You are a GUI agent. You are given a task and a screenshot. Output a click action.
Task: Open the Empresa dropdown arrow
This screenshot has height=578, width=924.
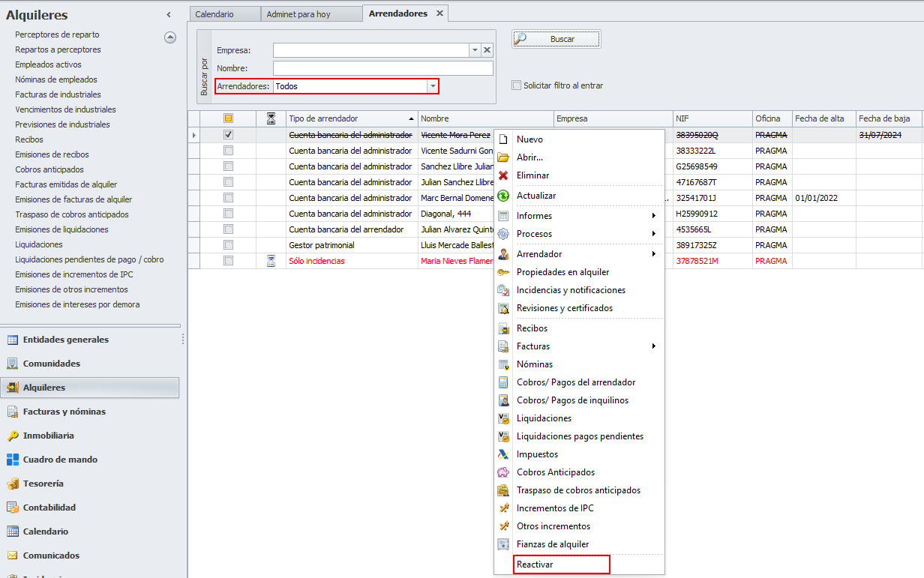pos(474,50)
